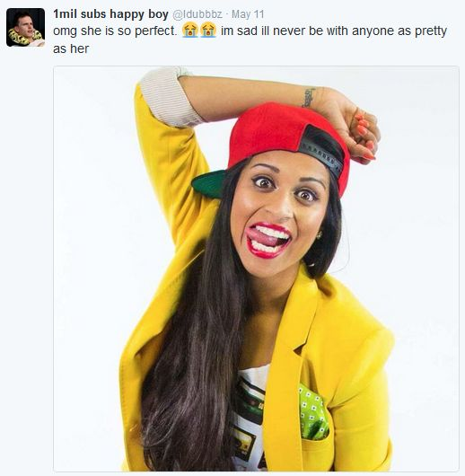Click the tweet text 'omg she is so perfect.'
This screenshot has width=465, height=476.
point(115,31)
